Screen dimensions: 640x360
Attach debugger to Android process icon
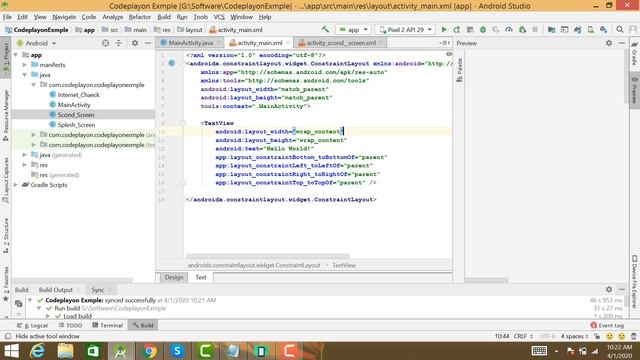point(522,29)
